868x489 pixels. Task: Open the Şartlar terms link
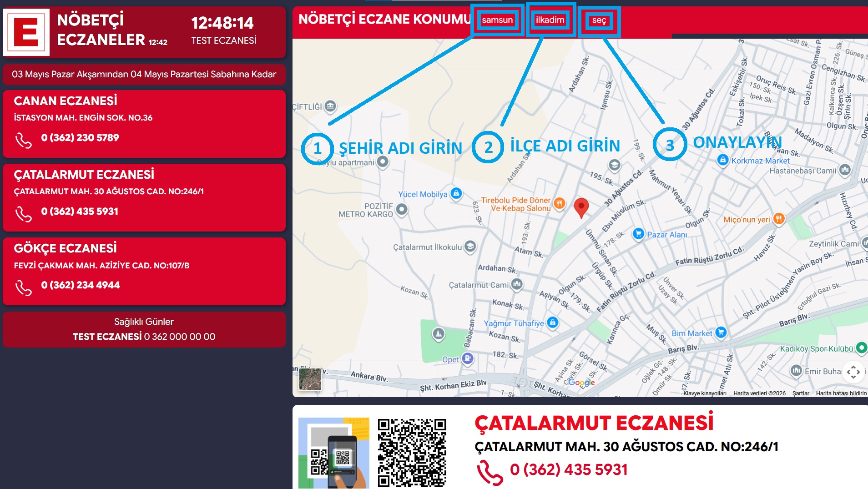[801, 393]
